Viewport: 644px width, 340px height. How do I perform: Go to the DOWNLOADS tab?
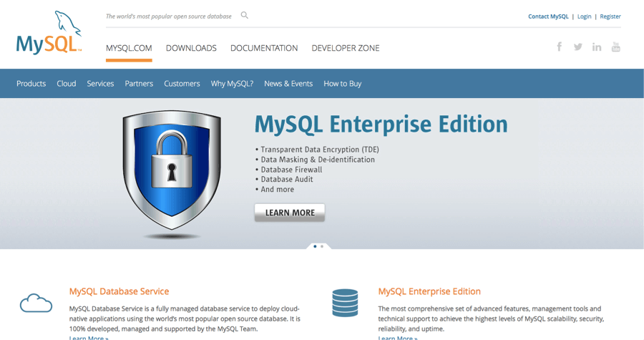pos(191,48)
